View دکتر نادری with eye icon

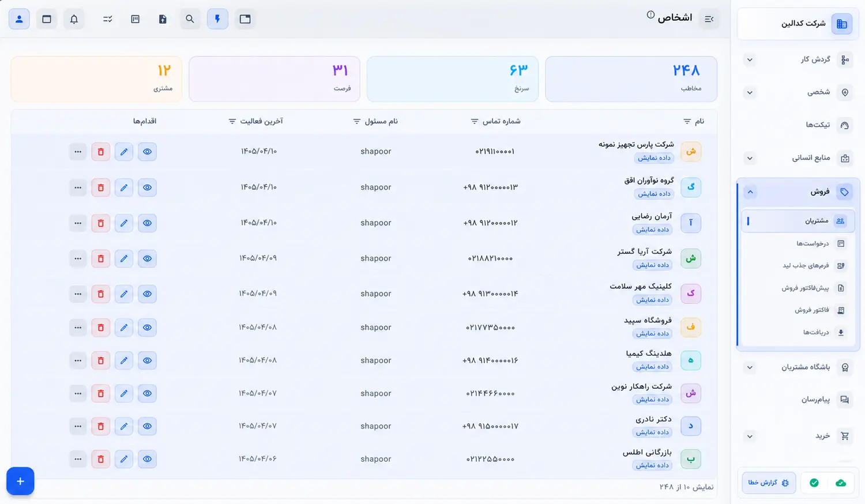[x=148, y=426]
